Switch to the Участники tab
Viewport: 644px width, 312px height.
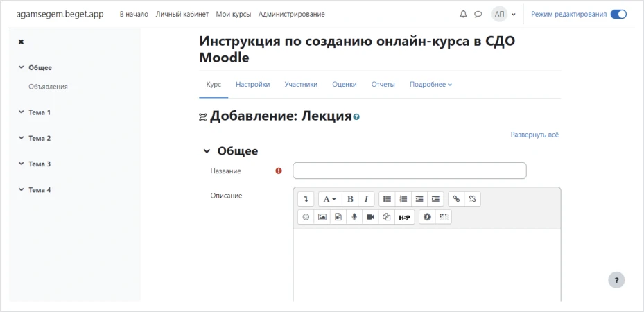pos(301,85)
